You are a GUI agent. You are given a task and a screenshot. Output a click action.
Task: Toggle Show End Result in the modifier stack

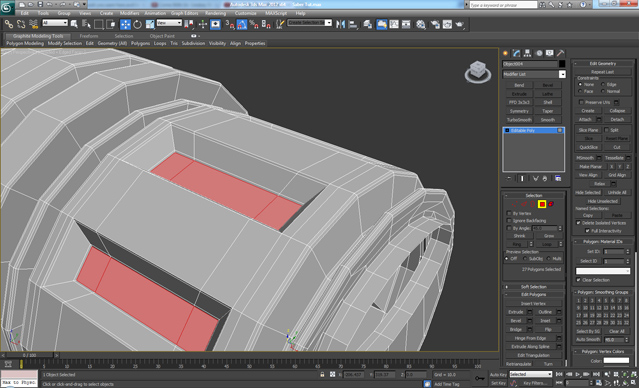tap(522, 179)
